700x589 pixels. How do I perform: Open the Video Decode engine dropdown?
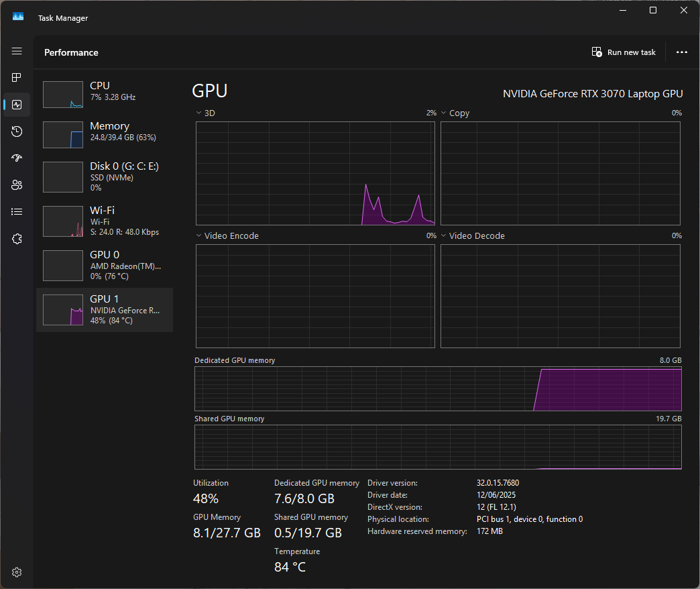pos(444,235)
